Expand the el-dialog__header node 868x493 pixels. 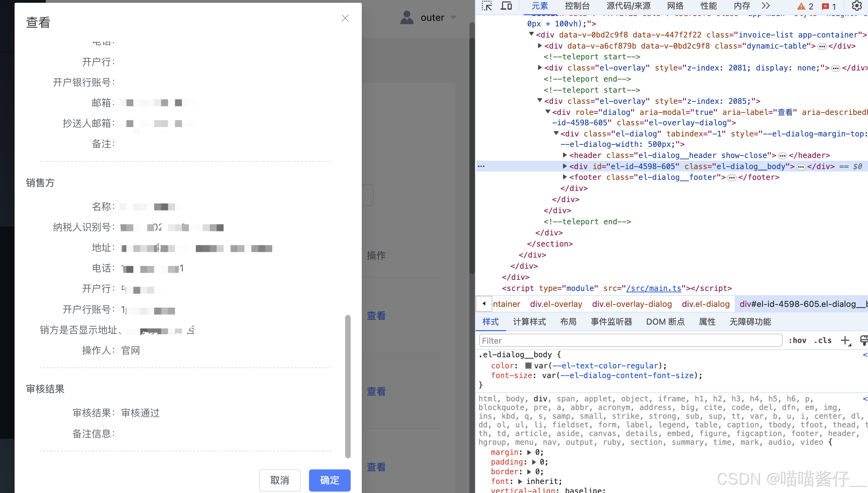[565, 155]
